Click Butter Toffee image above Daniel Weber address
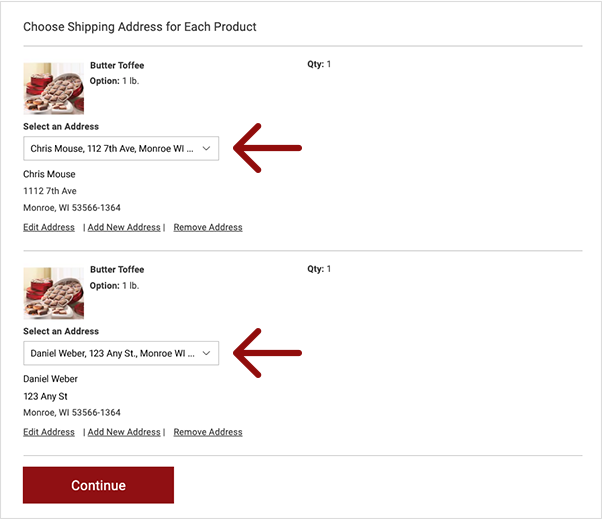 click(53, 292)
